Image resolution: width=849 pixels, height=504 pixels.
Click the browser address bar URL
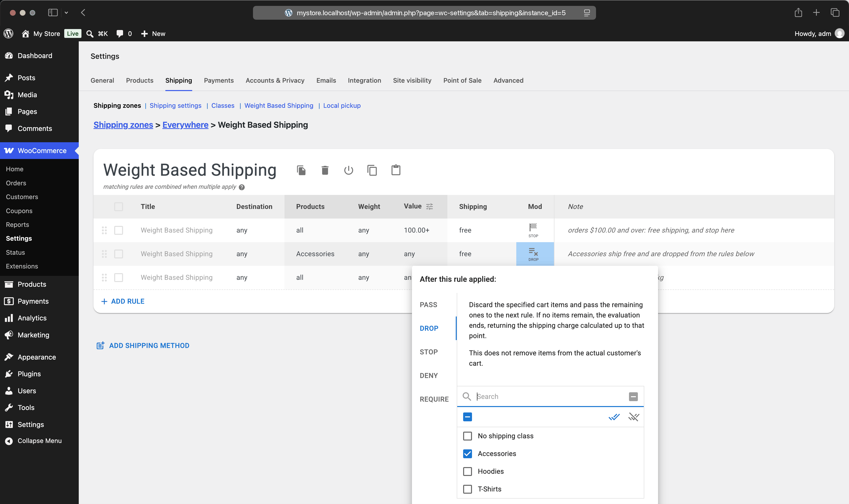pos(431,13)
